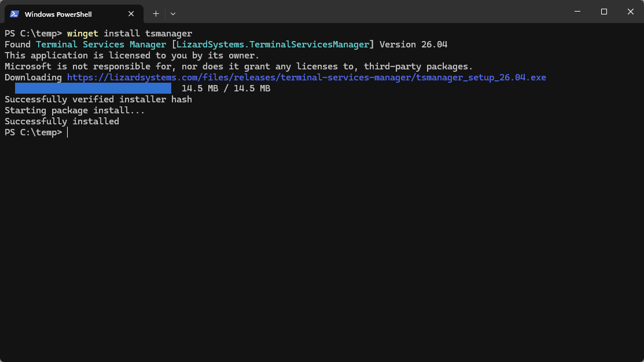Close the Windows Terminal window
The width and height of the screenshot is (644, 362).
630,12
